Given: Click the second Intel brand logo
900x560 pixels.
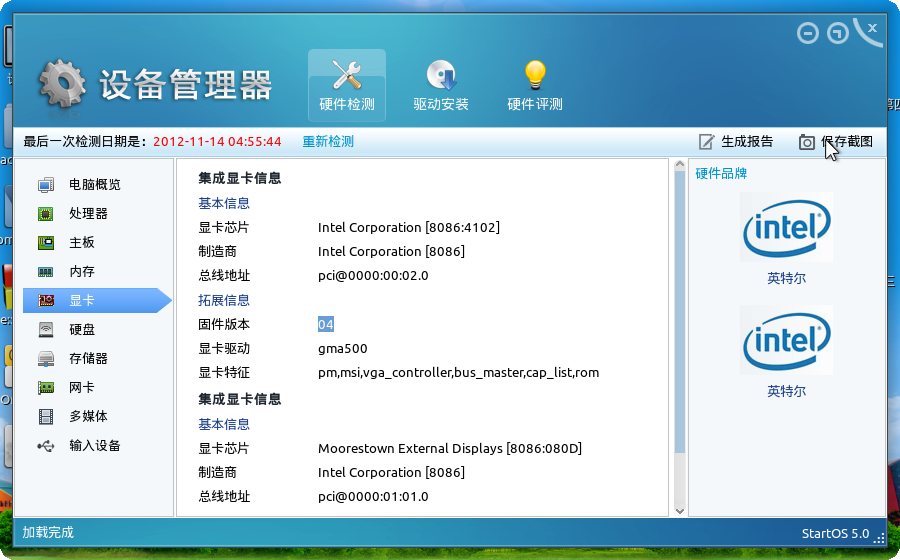Looking at the screenshot, I should [786, 340].
